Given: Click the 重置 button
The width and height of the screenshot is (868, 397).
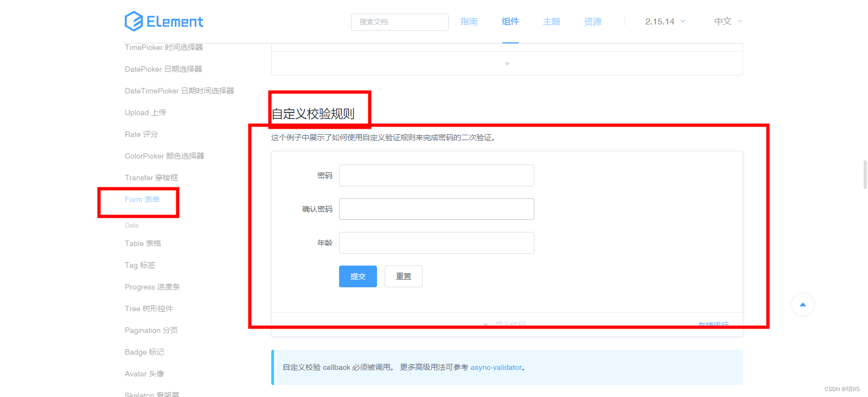Looking at the screenshot, I should click(404, 276).
